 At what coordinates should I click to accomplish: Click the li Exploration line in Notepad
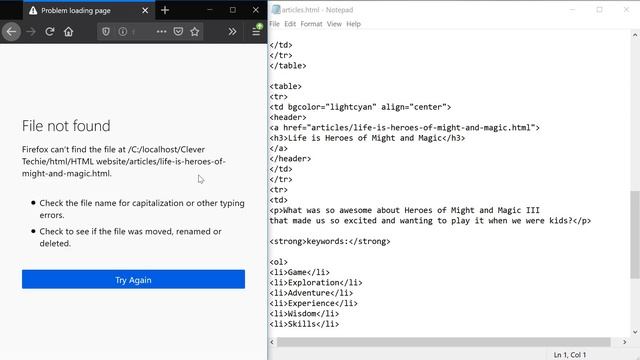tap(316, 282)
